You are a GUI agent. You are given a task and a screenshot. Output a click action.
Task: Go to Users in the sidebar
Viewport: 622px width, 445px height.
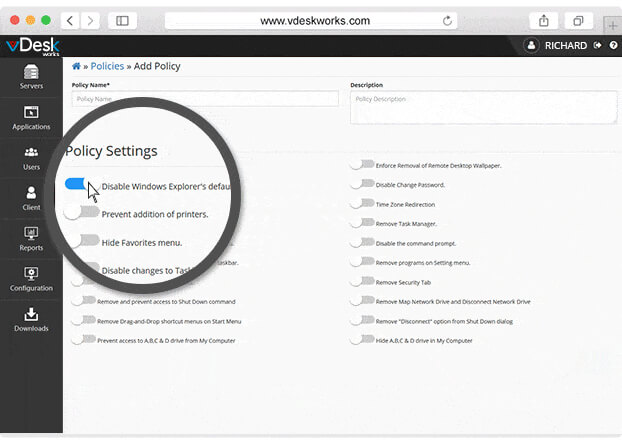pos(31,157)
